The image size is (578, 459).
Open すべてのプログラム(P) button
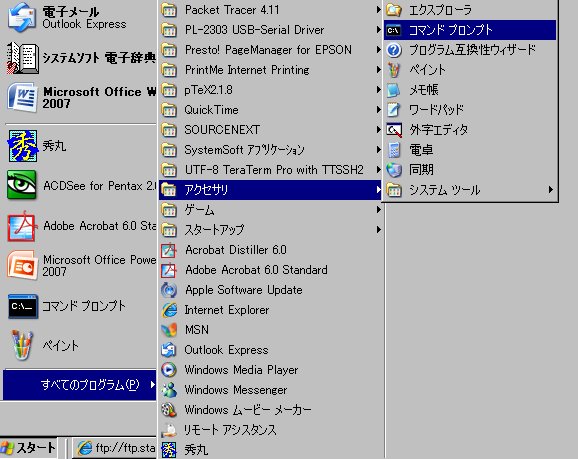pos(80,385)
